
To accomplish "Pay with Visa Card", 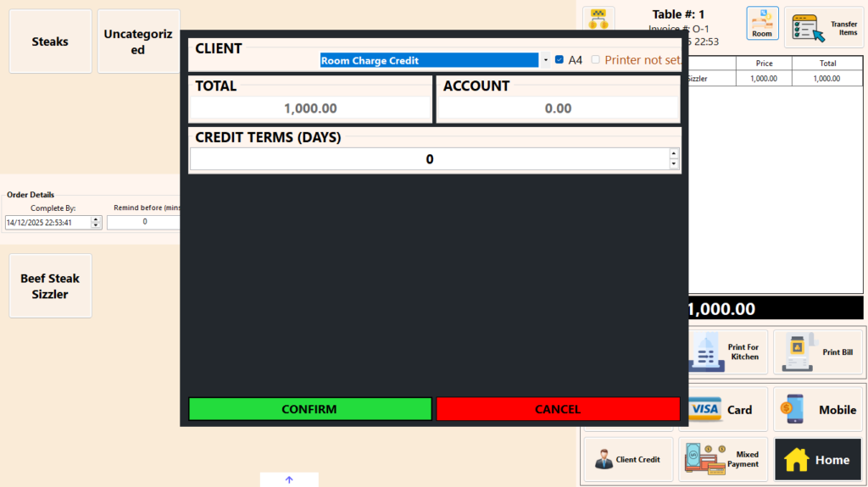I will click(x=723, y=410).
